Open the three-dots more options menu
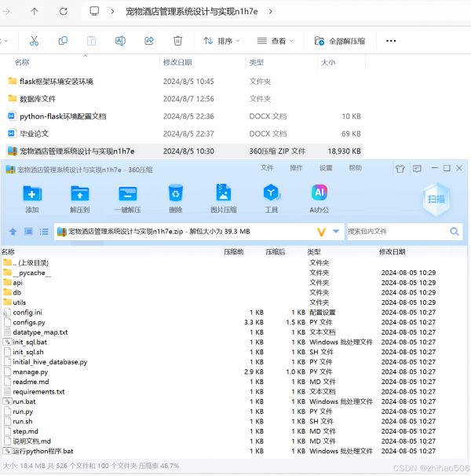Image resolution: width=471 pixels, height=476 pixels. tap(391, 41)
